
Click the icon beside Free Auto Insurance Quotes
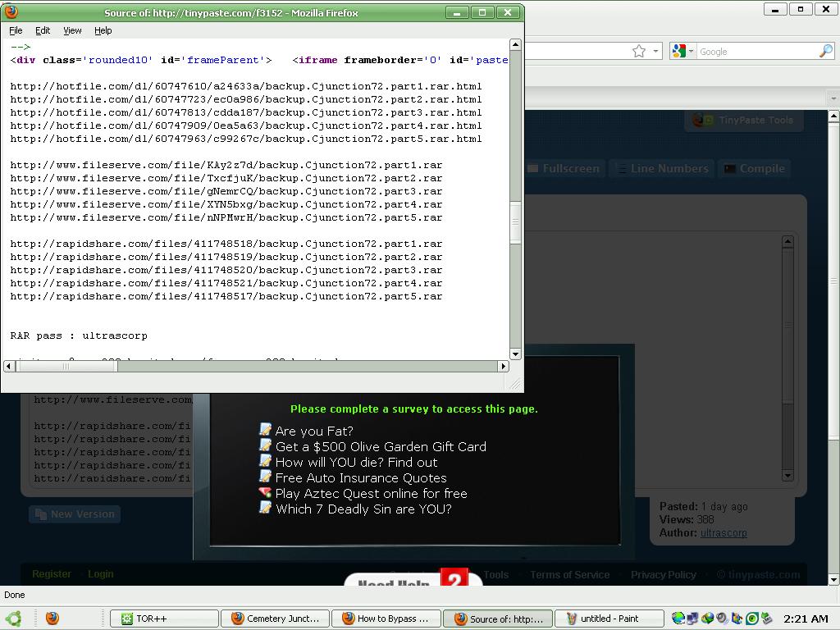coord(265,476)
